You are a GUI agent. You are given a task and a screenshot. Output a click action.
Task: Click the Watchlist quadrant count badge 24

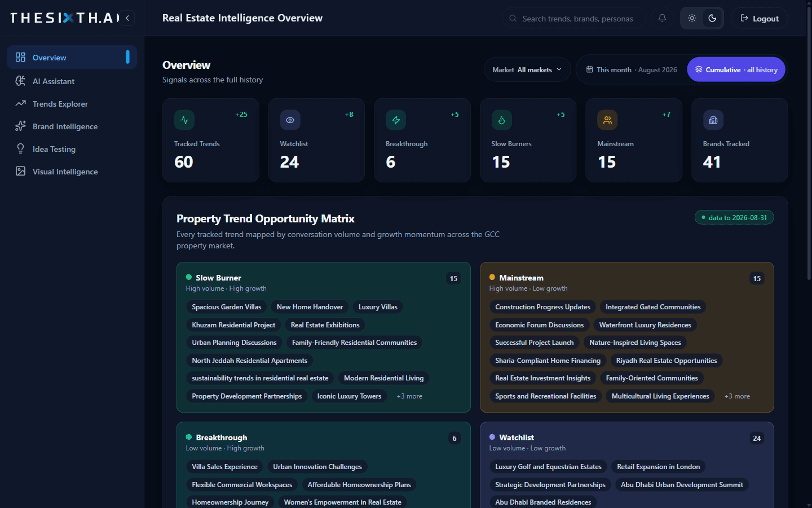(x=757, y=438)
